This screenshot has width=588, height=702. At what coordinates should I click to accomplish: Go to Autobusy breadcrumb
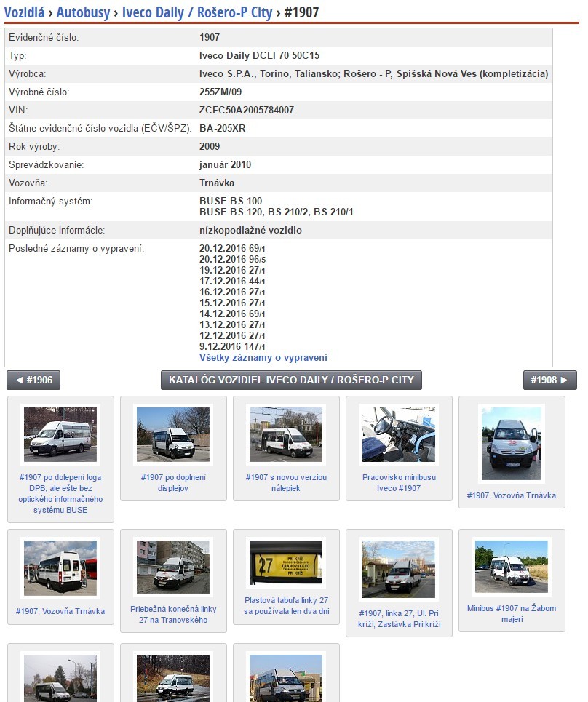tap(83, 12)
